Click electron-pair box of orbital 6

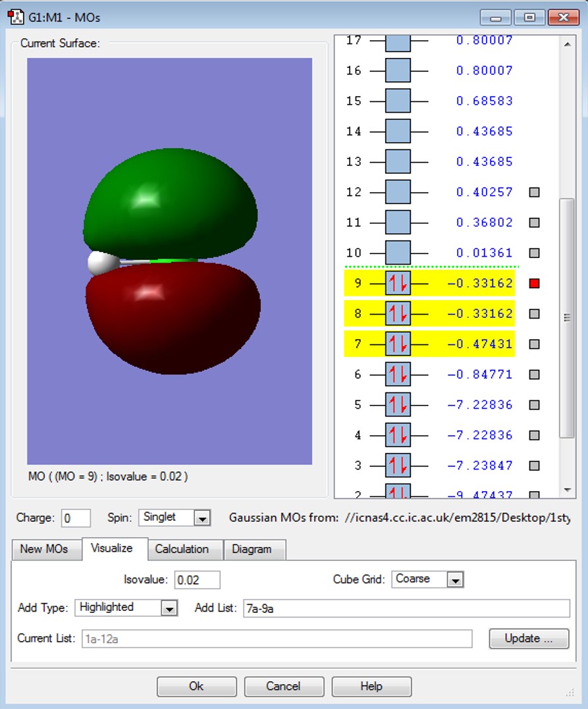tap(398, 375)
